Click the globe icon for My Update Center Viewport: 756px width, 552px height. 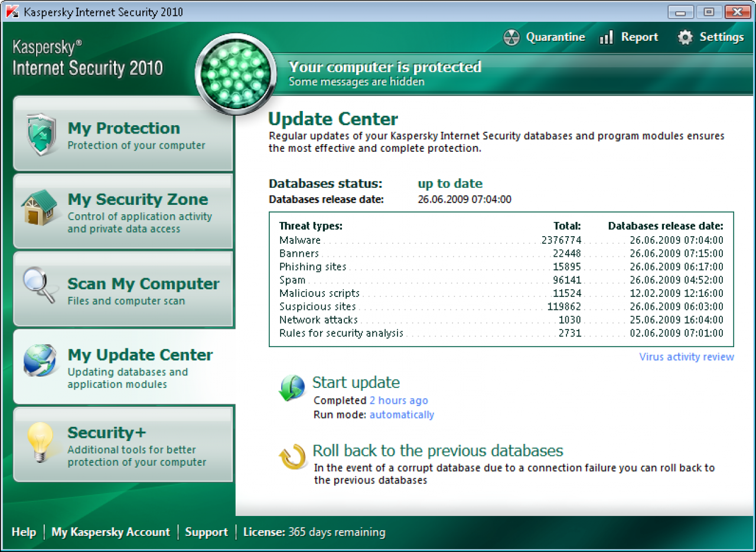[x=40, y=361]
